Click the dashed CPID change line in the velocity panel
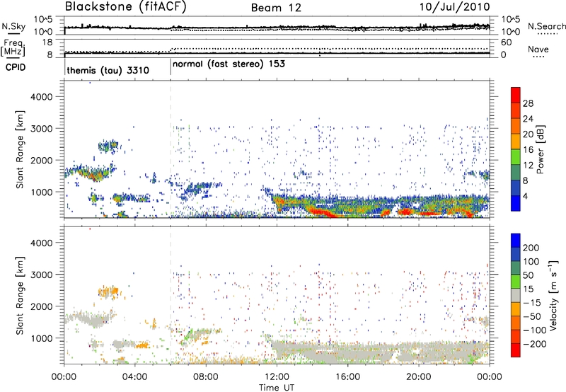566x392 pixels. pyautogui.click(x=171, y=295)
